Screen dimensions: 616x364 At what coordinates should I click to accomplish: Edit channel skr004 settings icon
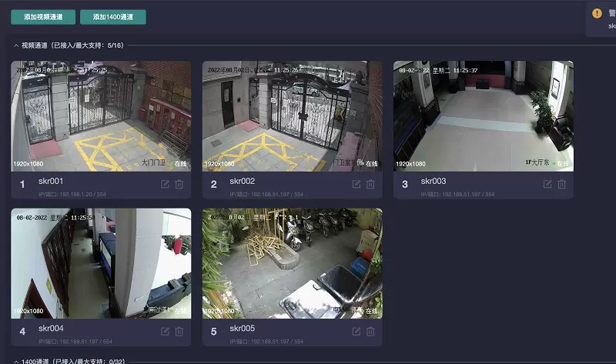[x=165, y=331]
